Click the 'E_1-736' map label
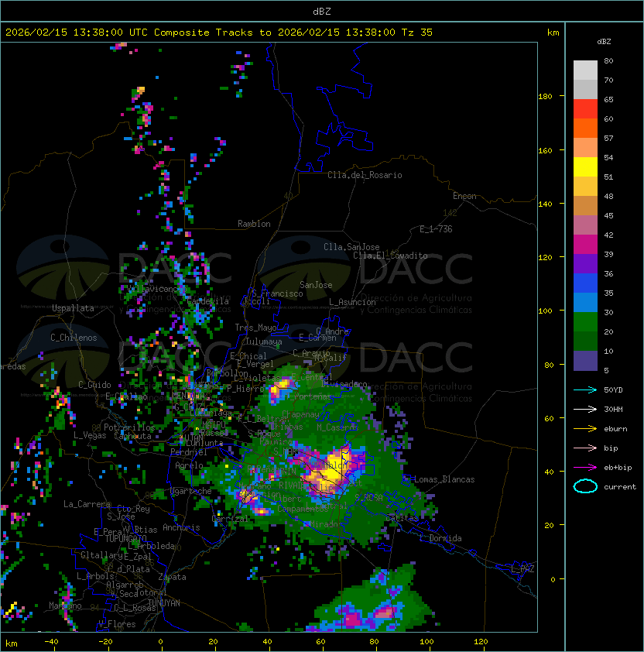Viewport: 644px width, 652px height. tap(436, 229)
